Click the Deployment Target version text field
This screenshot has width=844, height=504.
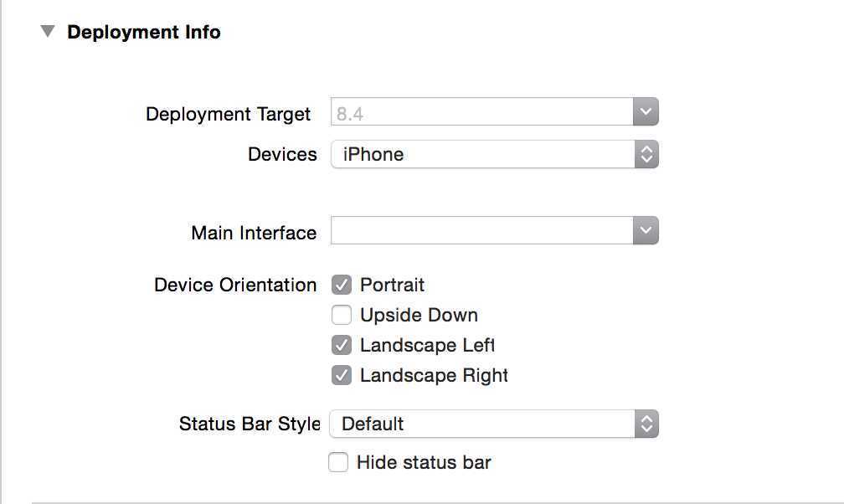tap(481, 113)
